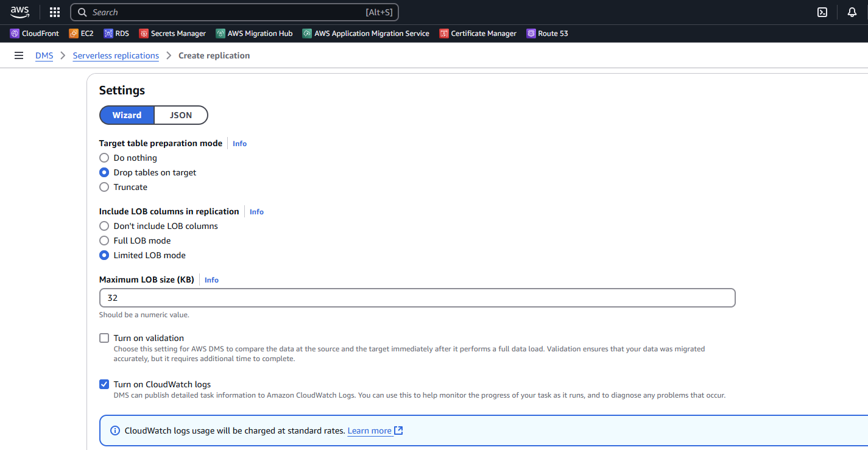Image resolution: width=868 pixels, height=450 pixels.
Task: Click the Serverless replications breadcrumb link
Action: point(116,55)
